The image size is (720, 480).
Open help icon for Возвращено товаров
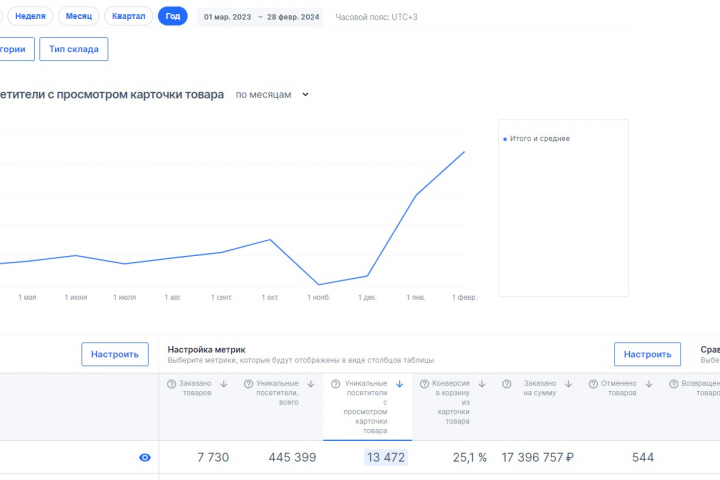(x=674, y=384)
